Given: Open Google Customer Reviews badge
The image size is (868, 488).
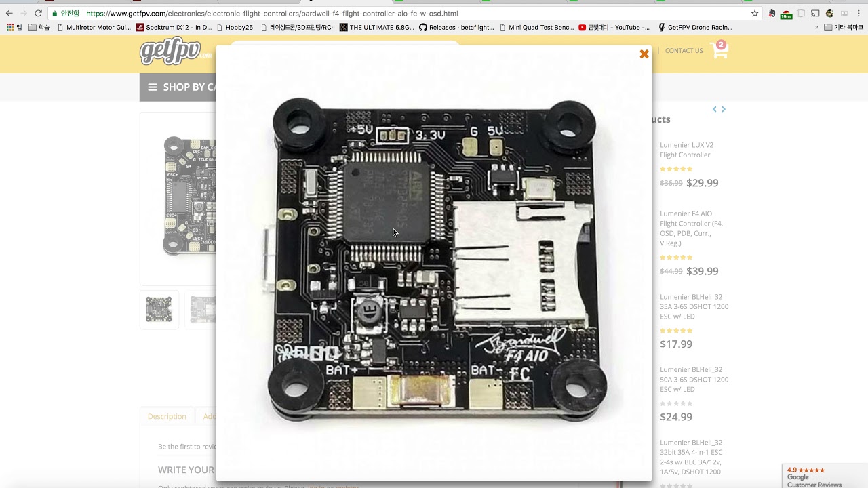Looking at the screenshot, I should coord(825,476).
